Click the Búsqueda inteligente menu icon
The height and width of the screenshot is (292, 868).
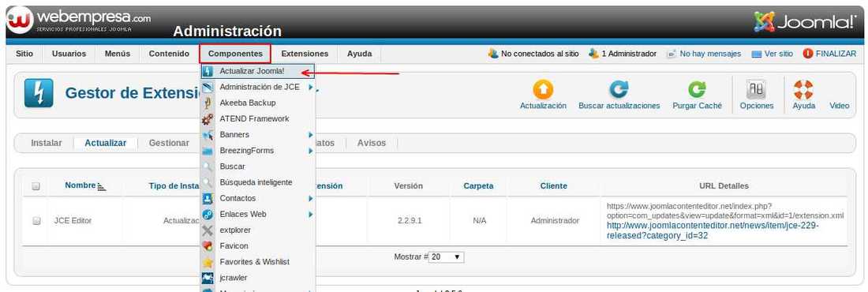pyautogui.click(x=208, y=182)
